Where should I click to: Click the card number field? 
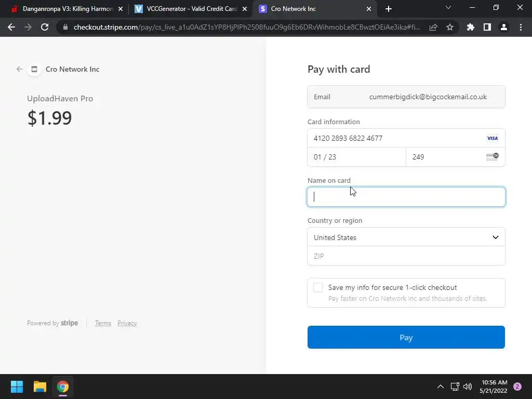coord(406,138)
